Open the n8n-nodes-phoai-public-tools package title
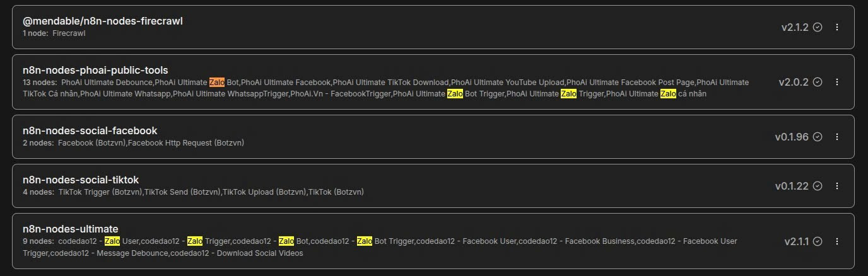 pos(95,70)
